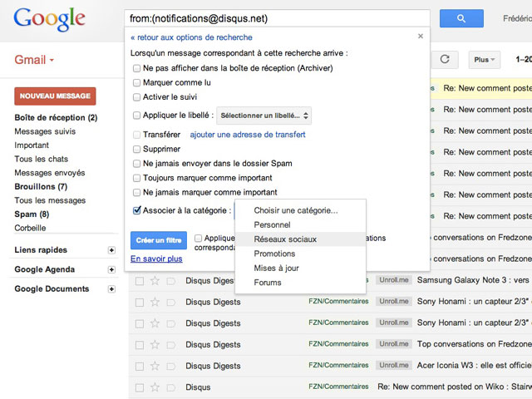This screenshot has width=532, height=399.
Task: Click FZN/Commentaires label on Wiko message
Action: coord(338,387)
